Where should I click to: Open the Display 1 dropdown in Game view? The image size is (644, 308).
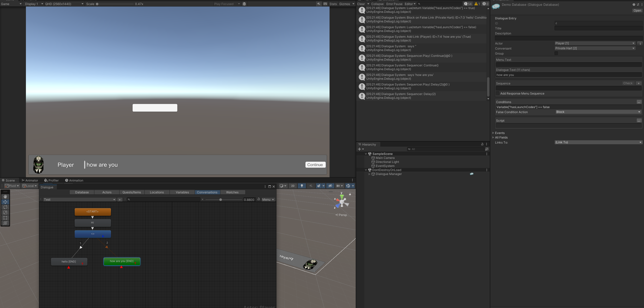tap(34, 4)
